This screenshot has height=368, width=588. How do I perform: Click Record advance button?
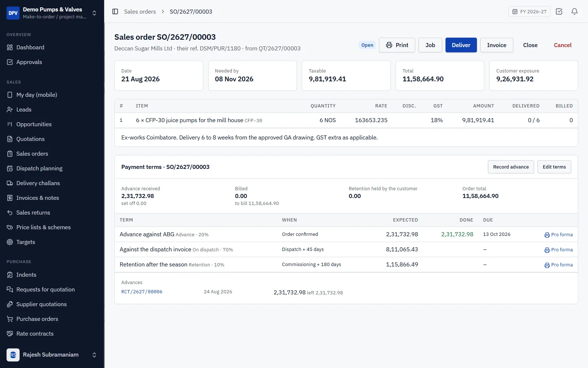[x=511, y=167]
